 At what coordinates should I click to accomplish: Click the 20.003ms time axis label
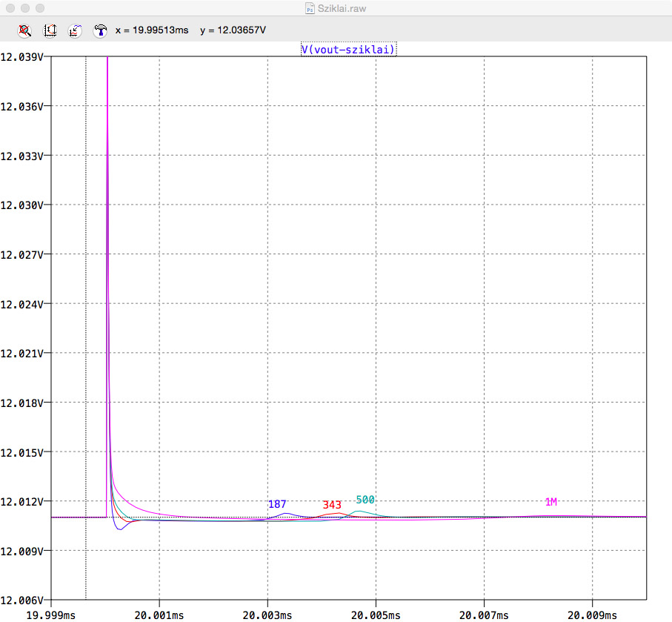267,615
